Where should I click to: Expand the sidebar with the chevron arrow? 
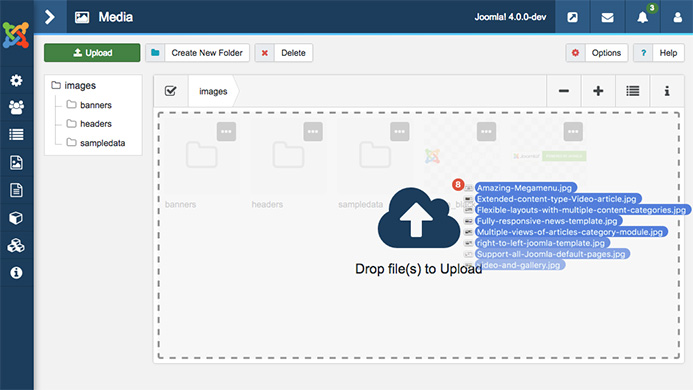tap(50, 17)
